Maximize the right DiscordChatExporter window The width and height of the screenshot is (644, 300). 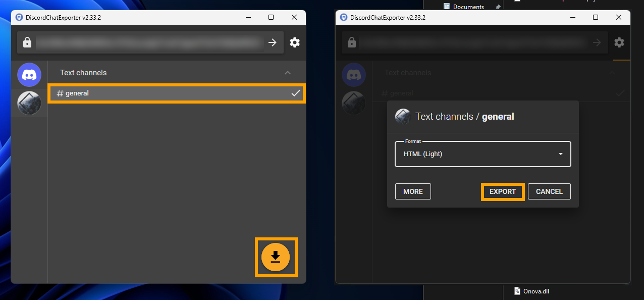[596, 17]
